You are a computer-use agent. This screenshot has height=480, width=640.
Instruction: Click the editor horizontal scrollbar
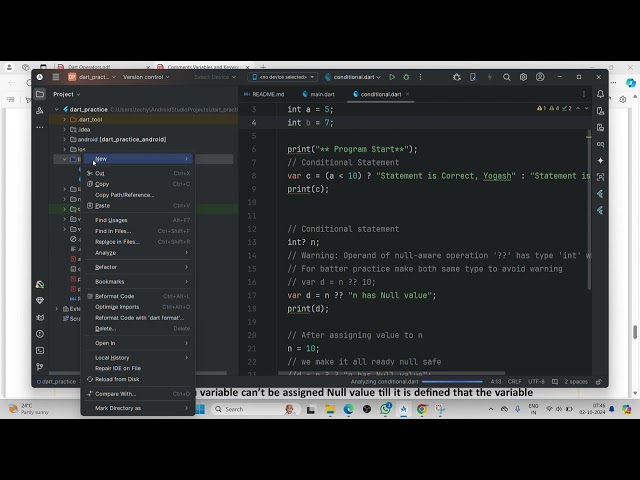coord(391,373)
